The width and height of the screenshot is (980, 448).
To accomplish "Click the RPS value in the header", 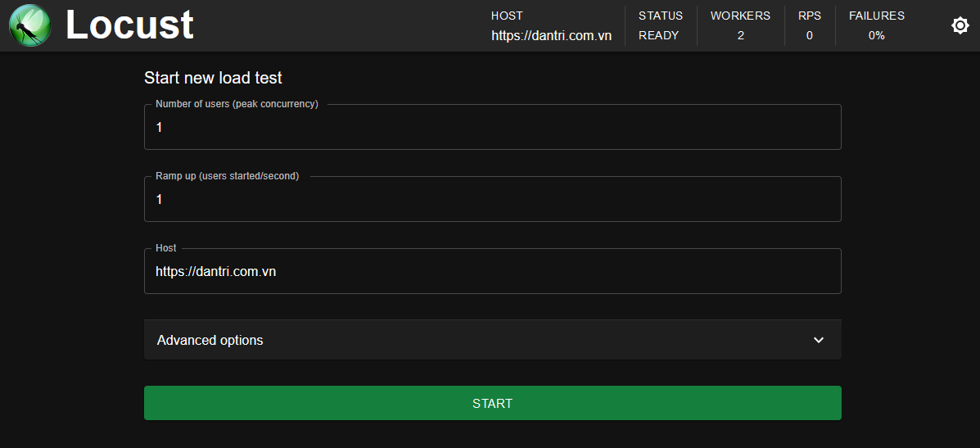I will (810, 35).
